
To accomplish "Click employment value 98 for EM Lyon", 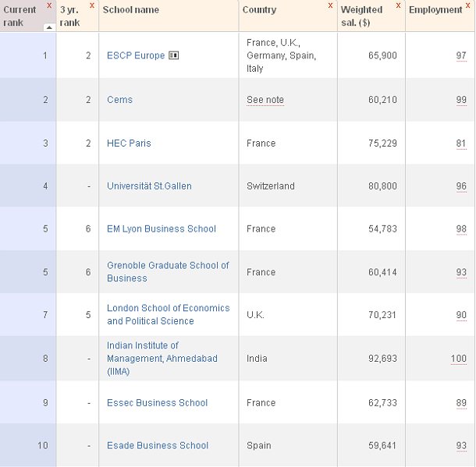I will 461,228.
